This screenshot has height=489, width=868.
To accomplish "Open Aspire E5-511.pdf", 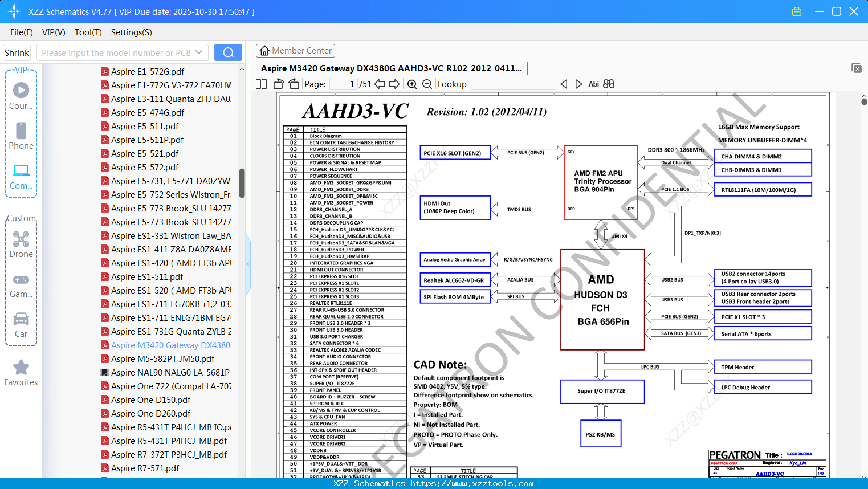I will [x=145, y=126].
